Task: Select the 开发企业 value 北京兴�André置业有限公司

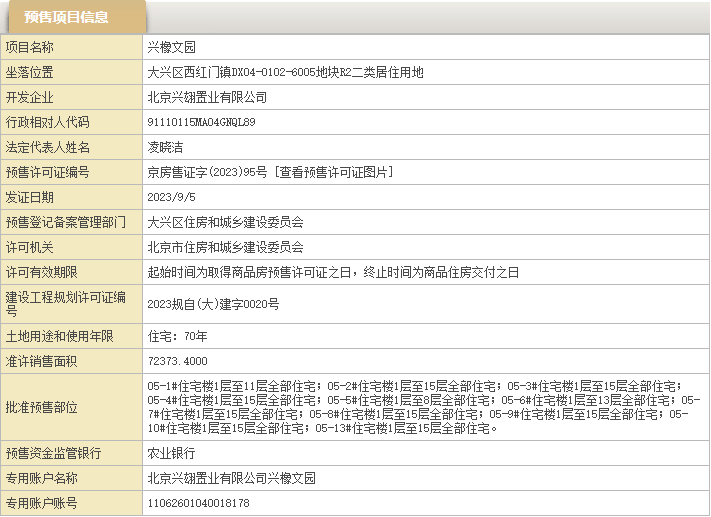Action: pyautogui.click(x=207, y=97)
